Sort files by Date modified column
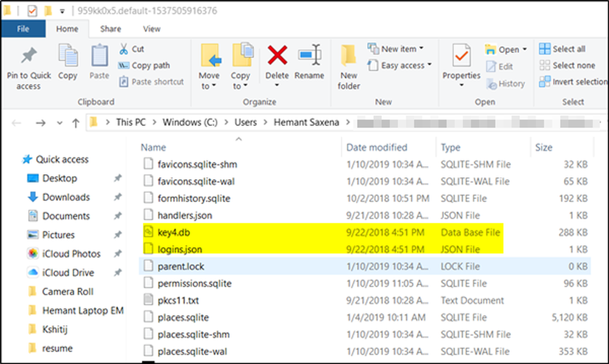The image size is (609, 364). pyautogui.click(x=377, y=147)
